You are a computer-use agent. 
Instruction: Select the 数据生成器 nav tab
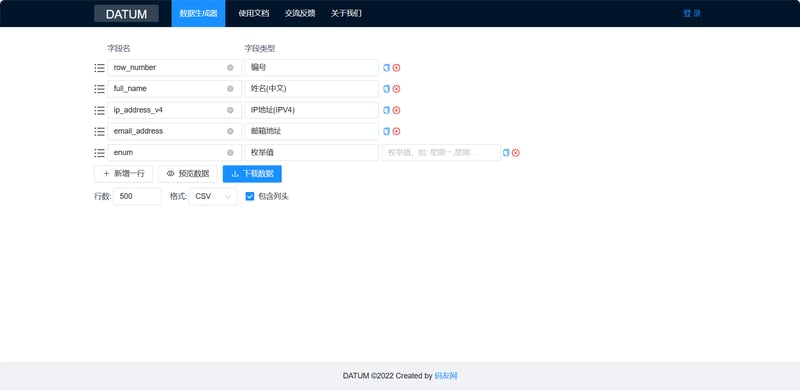(x=198, y=13)
